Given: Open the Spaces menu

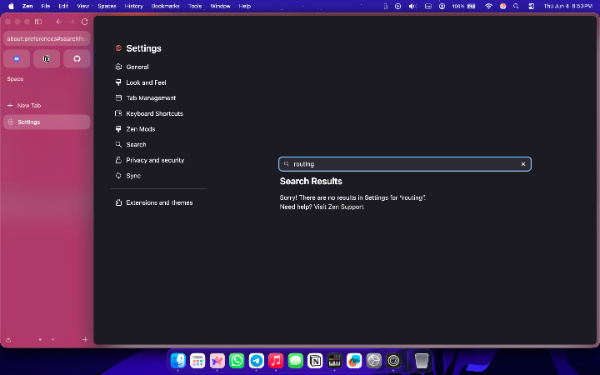Looking at the screenshot, I should (x=107, y=6).
